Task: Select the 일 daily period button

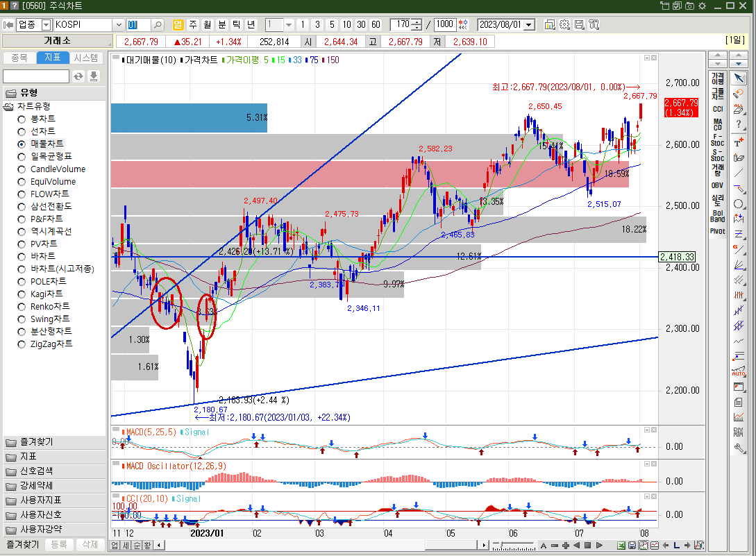Action: [178, 24]
